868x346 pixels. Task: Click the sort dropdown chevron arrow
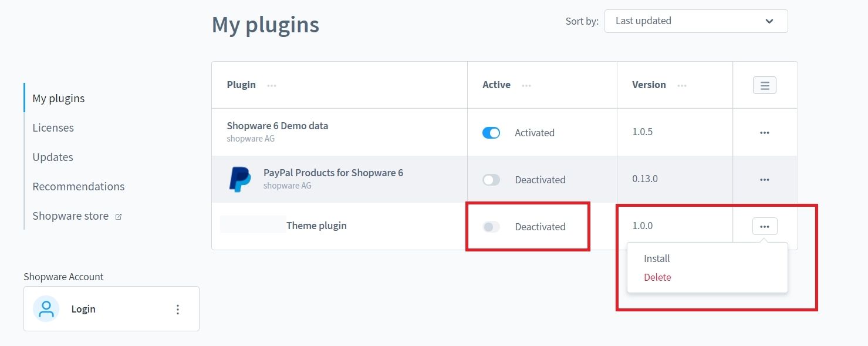click(x=769, y=21)
